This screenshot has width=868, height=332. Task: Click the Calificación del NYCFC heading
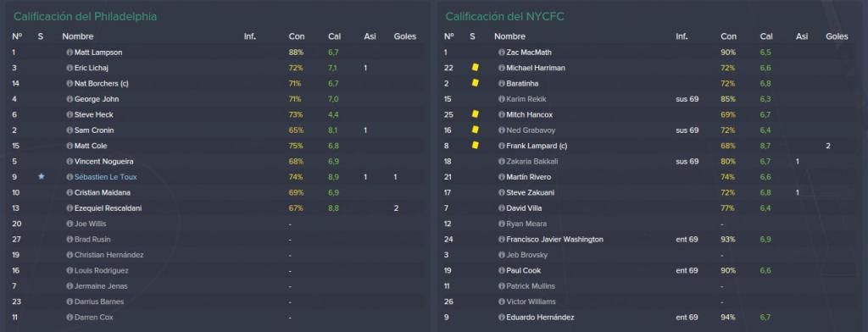[x=504, y=17]
